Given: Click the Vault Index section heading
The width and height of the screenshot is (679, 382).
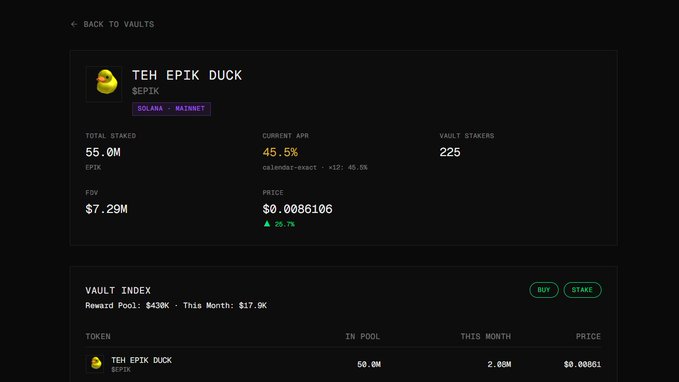Looking at the screenshot, I should point(118,291).
